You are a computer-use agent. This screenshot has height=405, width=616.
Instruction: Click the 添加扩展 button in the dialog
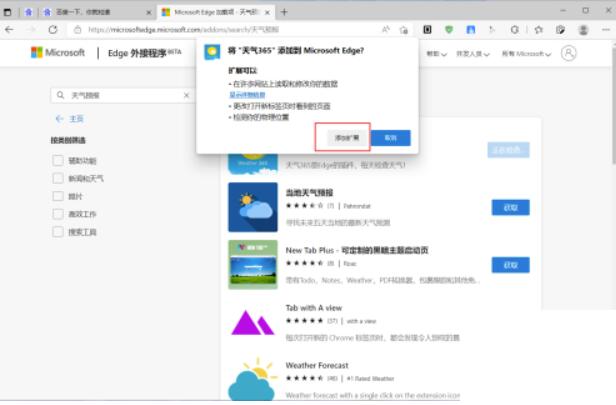[346, 138]
